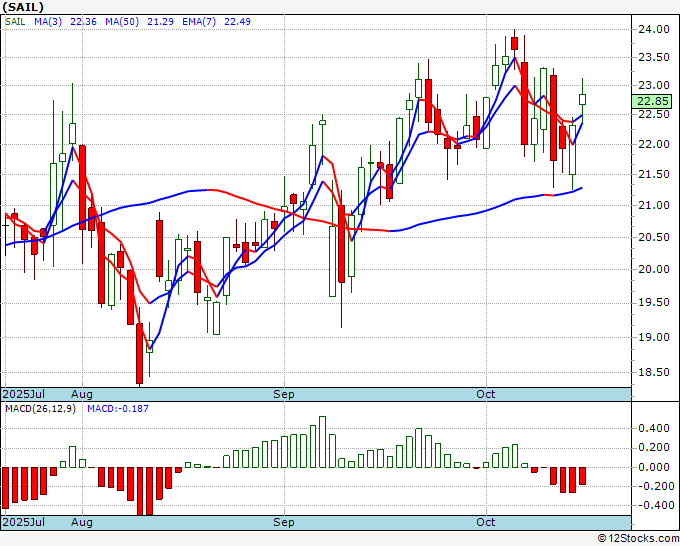Click the 20.50 price axis label

tap(653, 237)
